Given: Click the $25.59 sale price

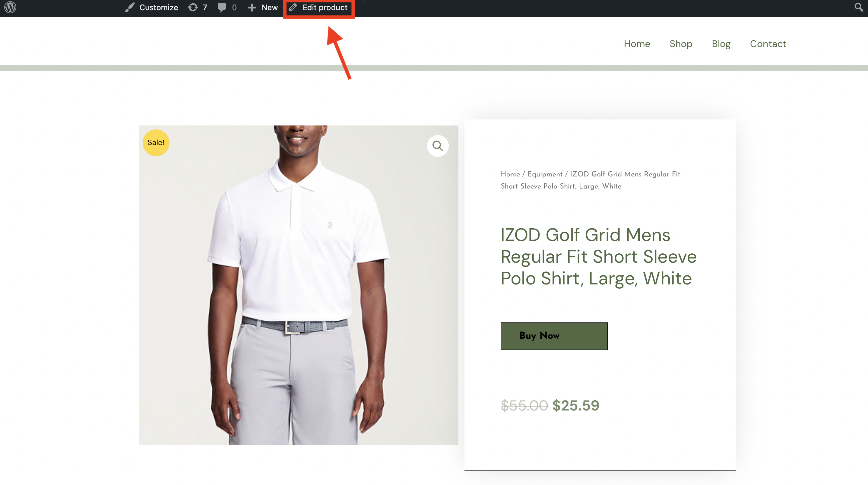Looking at the screenshot, I should [576, 405].
